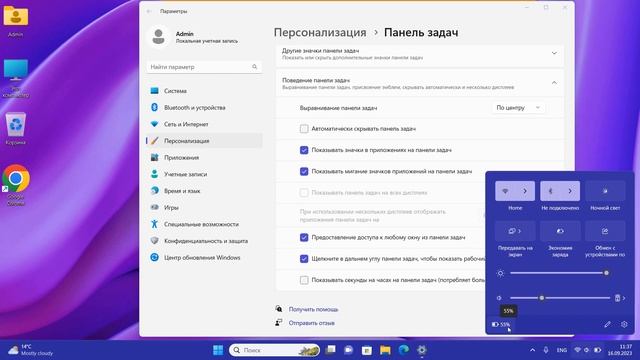Uncheck Показывать мигание значков приложений
640x360 pixels.
click(x=304, y=171)
